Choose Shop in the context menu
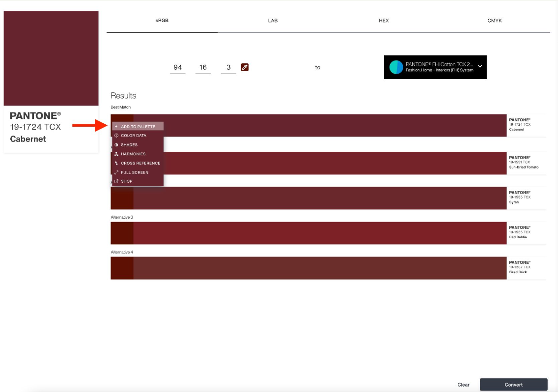The height and width of the screenshot is (392, 558). click(x=138, y=181)
